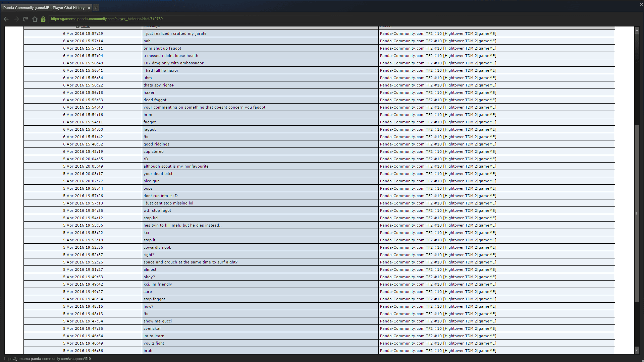Image resolution: width=644 pixels, height=362 pixels.
Task: Click timestamp 6 Apr 2016 15:48:19
Action: tap(83, 152)
